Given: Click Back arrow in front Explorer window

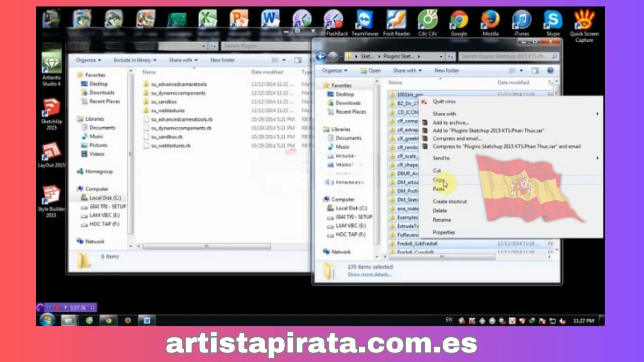Looking at the screenshot, I should [321, 56].
